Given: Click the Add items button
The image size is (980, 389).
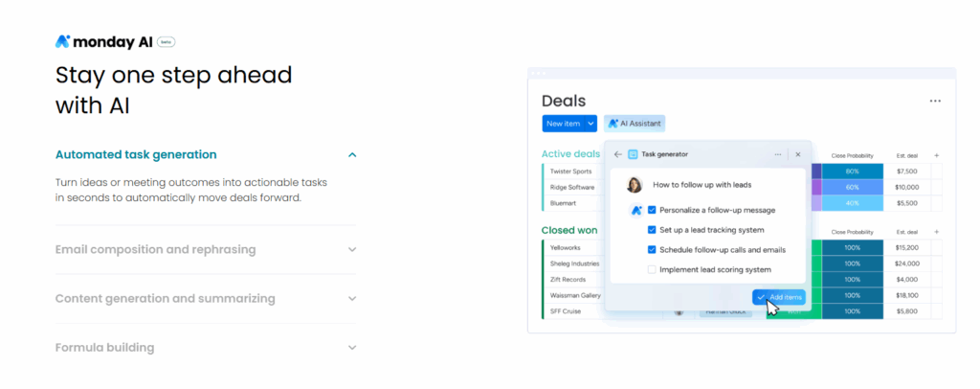Looking at the screenshot, I should coord(779,298).
